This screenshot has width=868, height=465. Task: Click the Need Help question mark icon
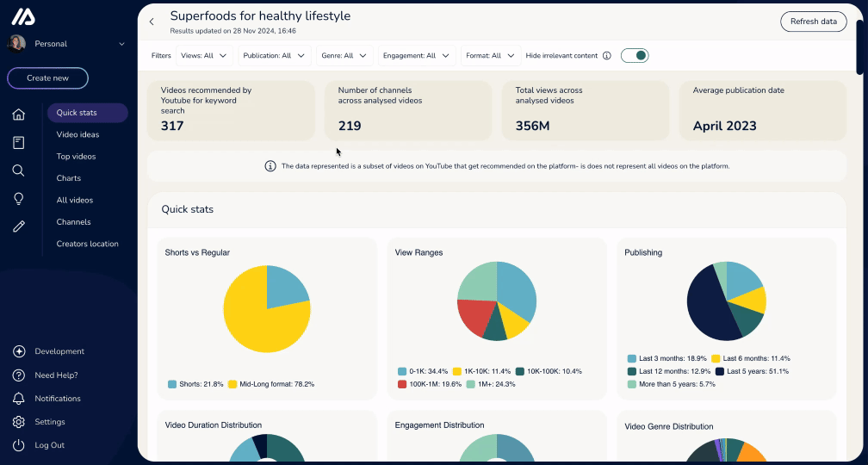pos(19,375)
